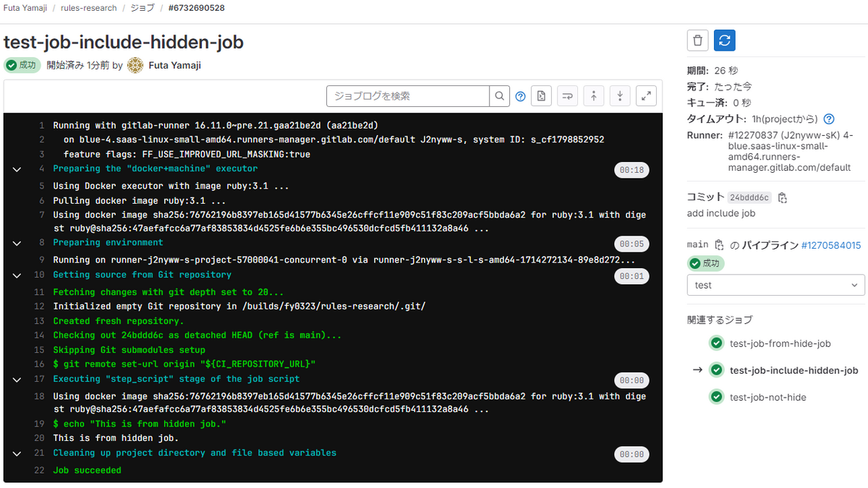This screenshot has height=488, width=868.
Task: Click 'Job succeeded' log text
Action: 87,471
